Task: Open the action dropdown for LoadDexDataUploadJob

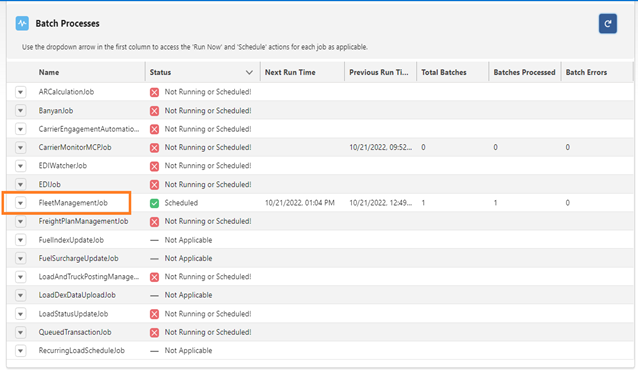Action: tap(20, 295)
